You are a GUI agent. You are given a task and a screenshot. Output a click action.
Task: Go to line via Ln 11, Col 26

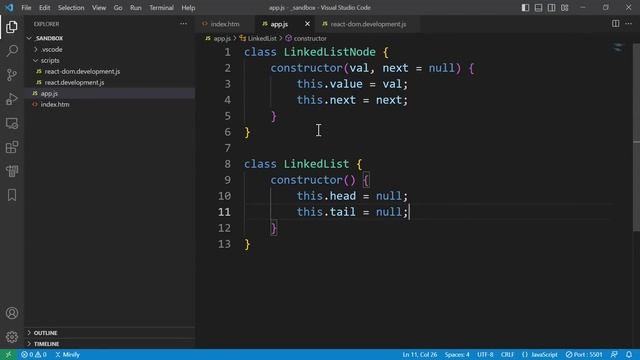(x=420, y=354)
